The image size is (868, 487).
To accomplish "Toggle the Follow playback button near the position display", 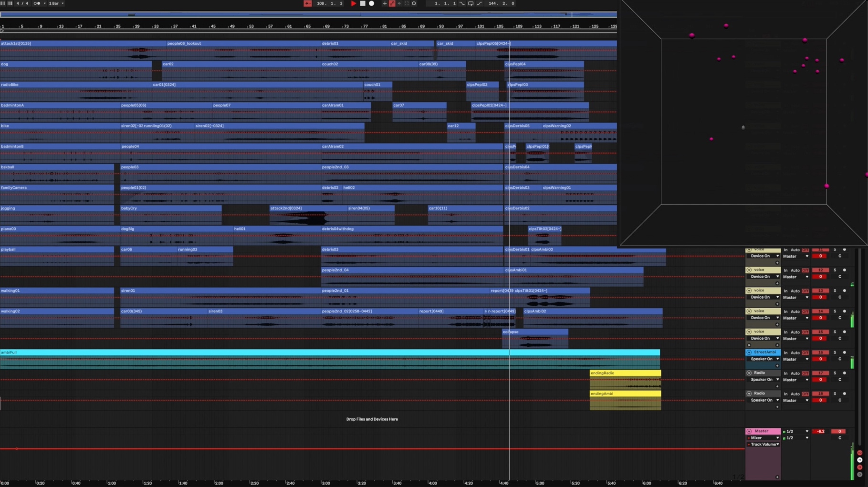I will coord(307,3).
